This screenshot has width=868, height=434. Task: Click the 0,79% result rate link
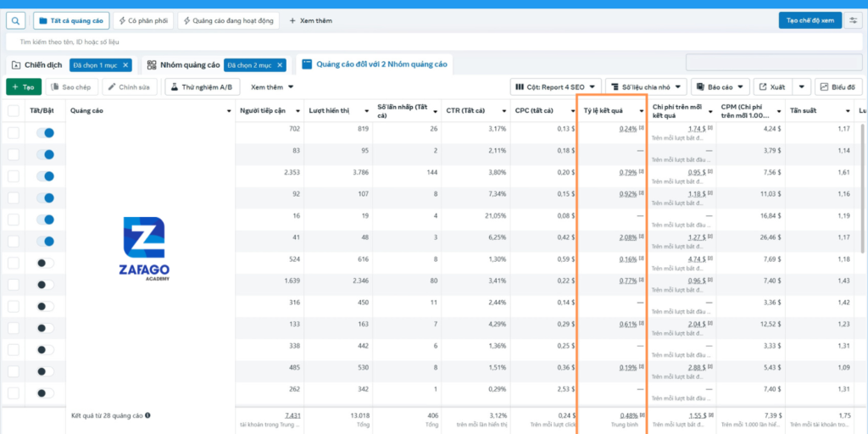pos(628,172)
